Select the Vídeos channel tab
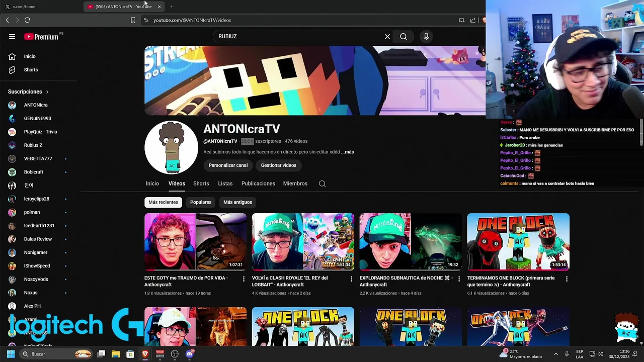 click(177, 184)
